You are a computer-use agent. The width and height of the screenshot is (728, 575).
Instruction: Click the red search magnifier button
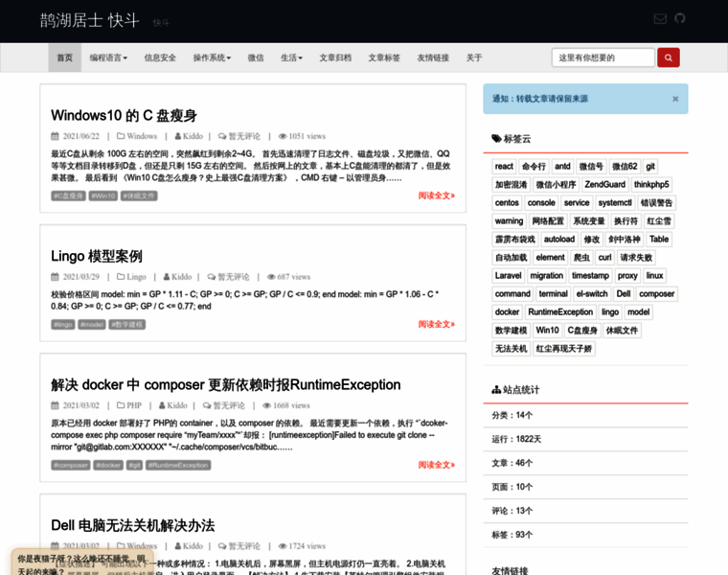668,57
